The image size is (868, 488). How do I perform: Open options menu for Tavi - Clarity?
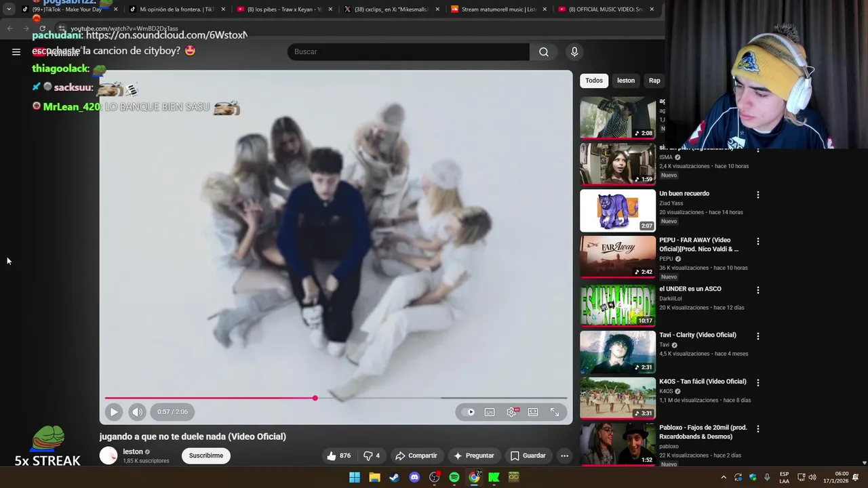click(758, 336)
